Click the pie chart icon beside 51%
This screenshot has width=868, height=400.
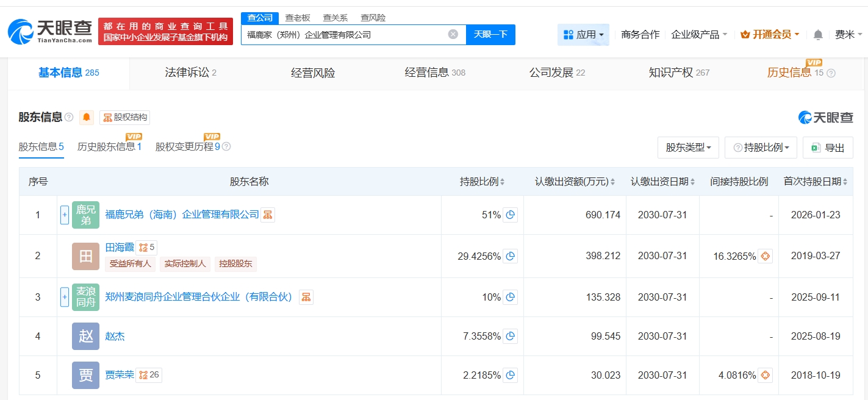pos(511,215)
